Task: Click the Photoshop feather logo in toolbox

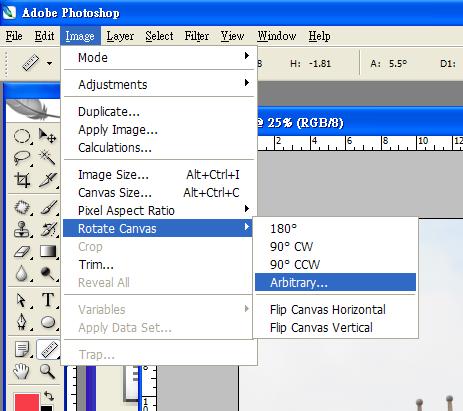Action: coord(33,110)
